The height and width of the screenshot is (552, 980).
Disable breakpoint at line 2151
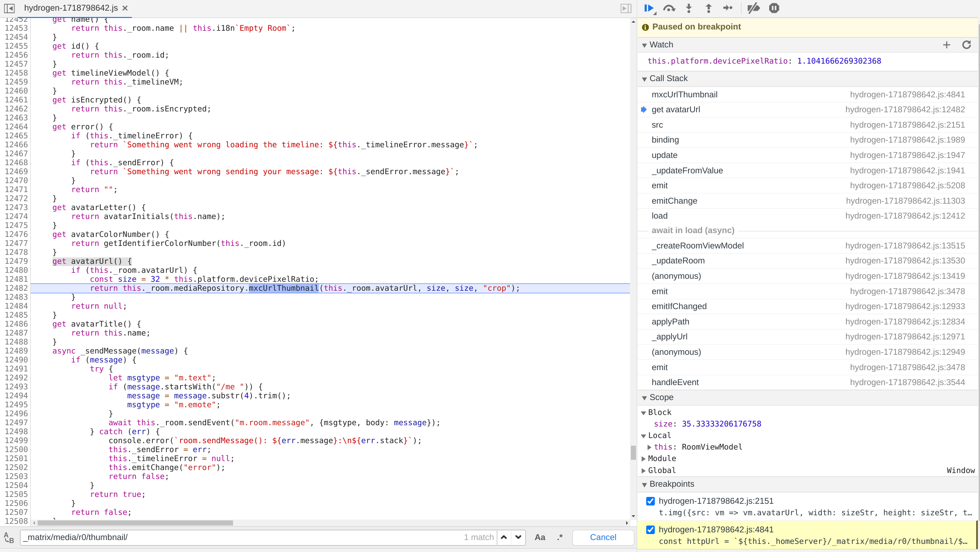[x=650, y=501]
